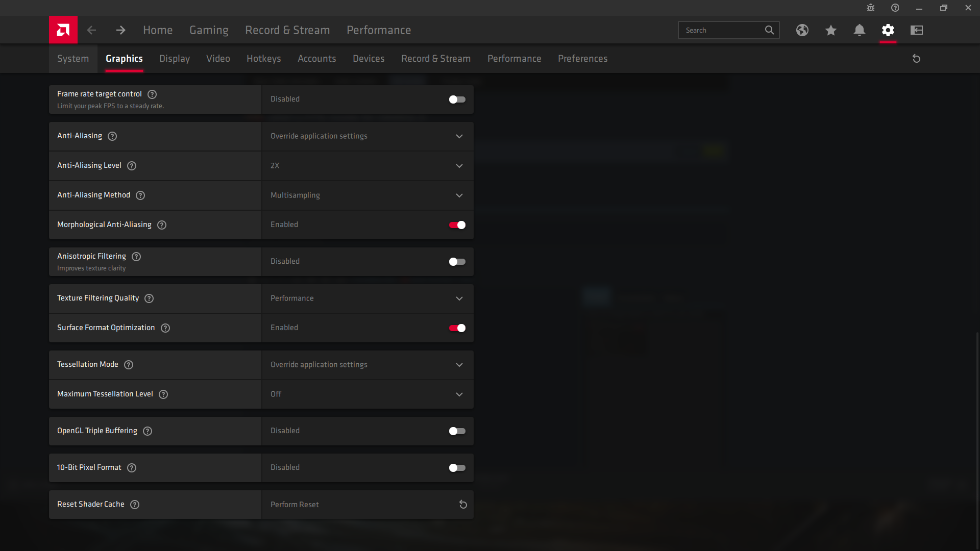Click the bug report icon

coord(870,8)
